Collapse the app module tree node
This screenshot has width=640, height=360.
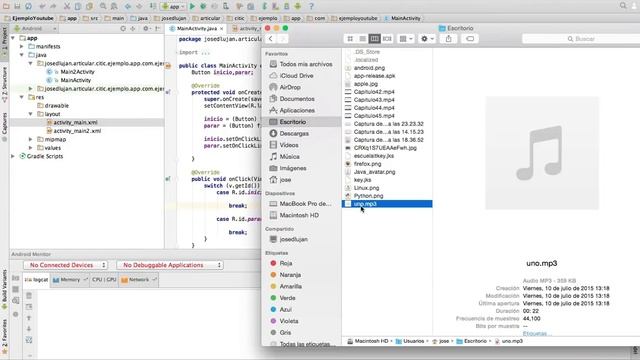click(x=13, y=38)
